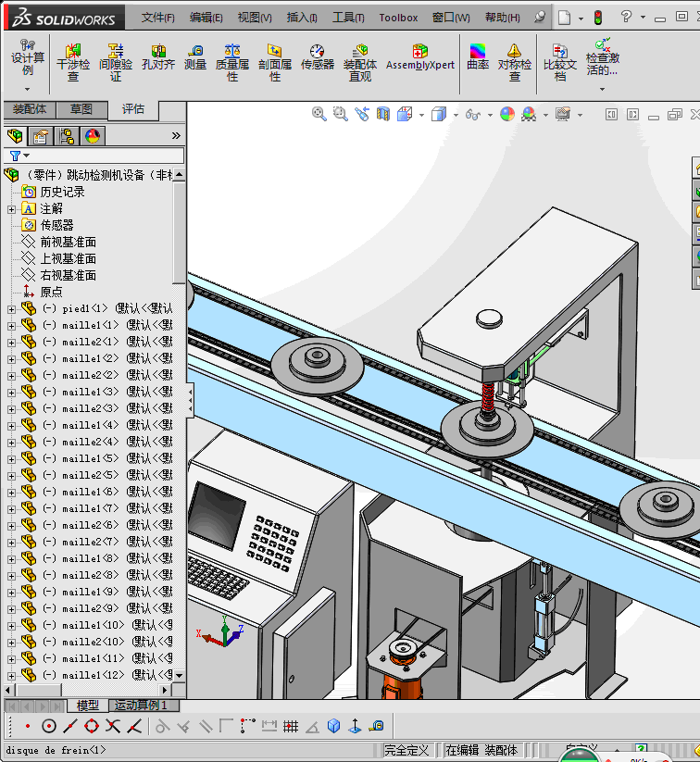
Task: Open Compare Documents (比较文档)
Action: [560, 63]
